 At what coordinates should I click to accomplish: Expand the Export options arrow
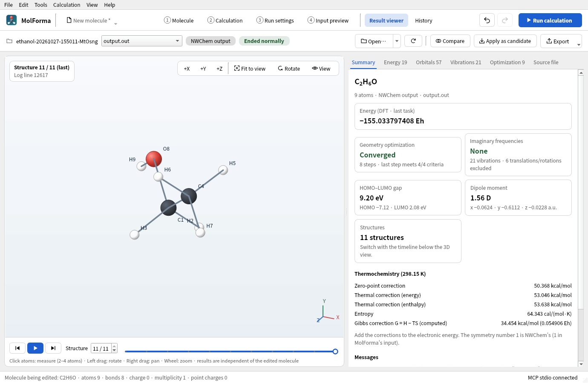click(x=579, y=44)
